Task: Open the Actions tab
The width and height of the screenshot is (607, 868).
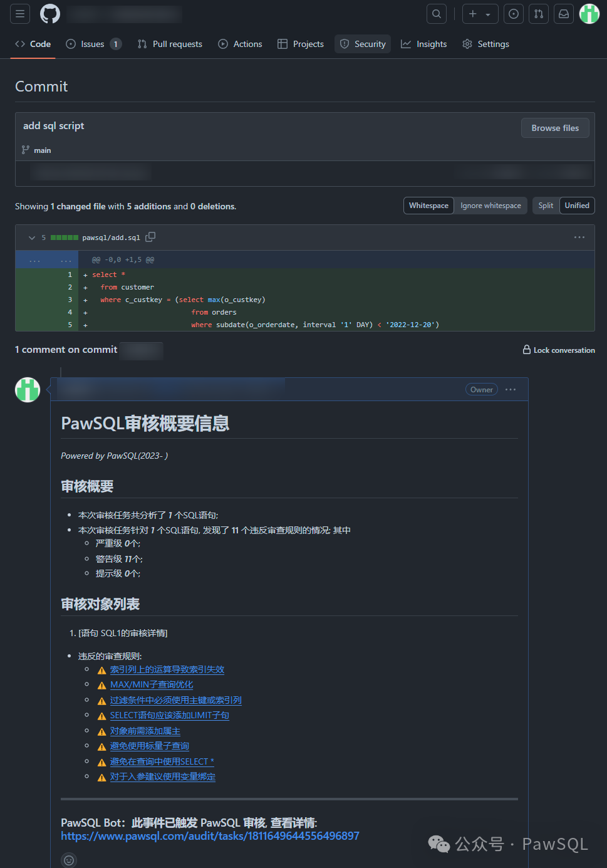Action: pyautogui.click(x=240, y=44)
